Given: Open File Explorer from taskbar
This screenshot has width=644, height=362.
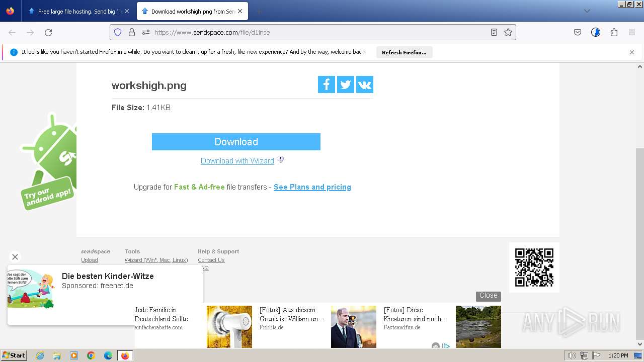Looking at the screenshot, I should click(57, 355).
